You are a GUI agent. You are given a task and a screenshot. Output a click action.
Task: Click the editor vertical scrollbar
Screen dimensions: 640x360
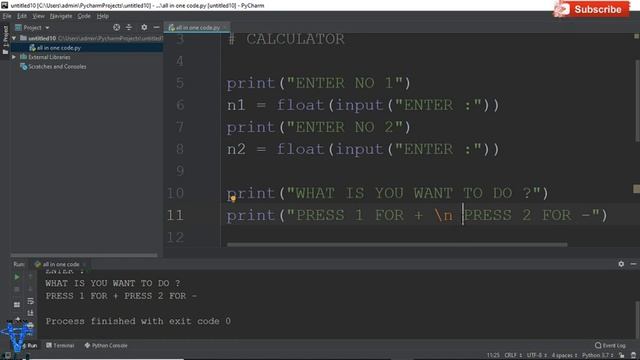[x=637, y=101]
